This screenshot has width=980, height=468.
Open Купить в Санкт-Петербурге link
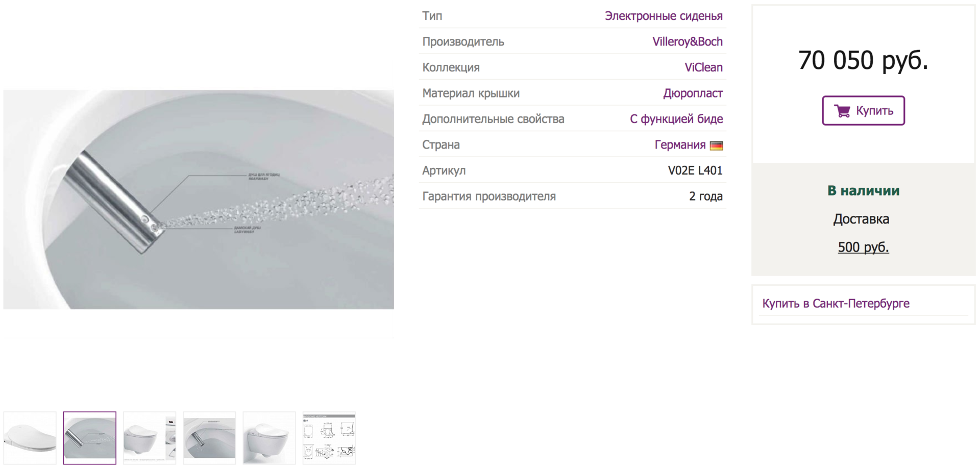[836, 304]
